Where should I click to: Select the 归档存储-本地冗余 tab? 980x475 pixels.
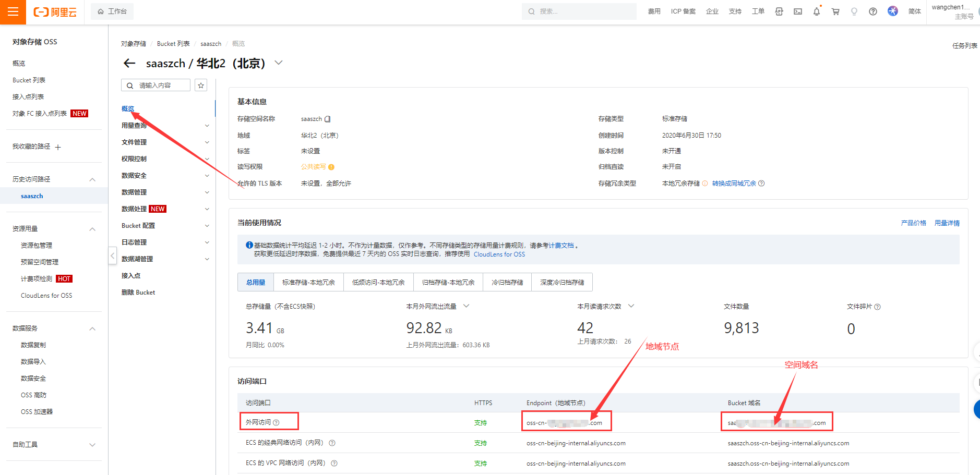click(448, 282)
